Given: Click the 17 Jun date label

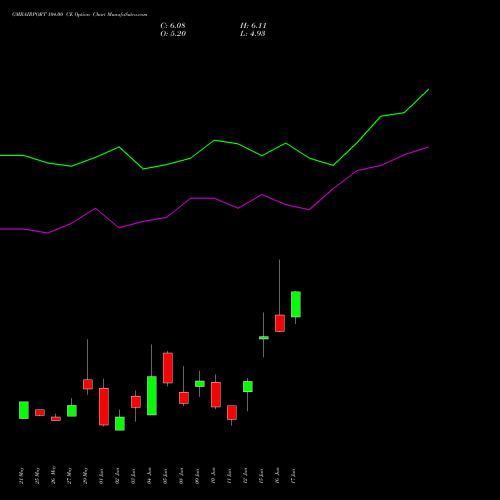Looking at the screenshot, I should pos(294,476).
